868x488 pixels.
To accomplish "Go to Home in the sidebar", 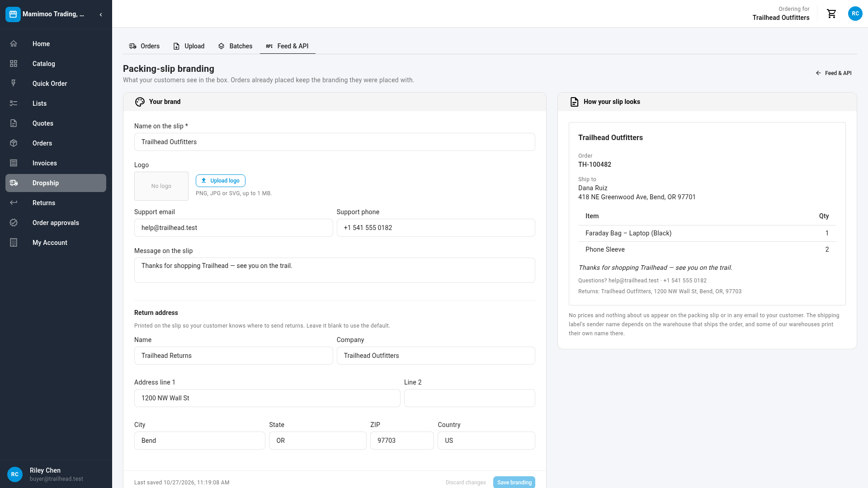I will point(56,44).
